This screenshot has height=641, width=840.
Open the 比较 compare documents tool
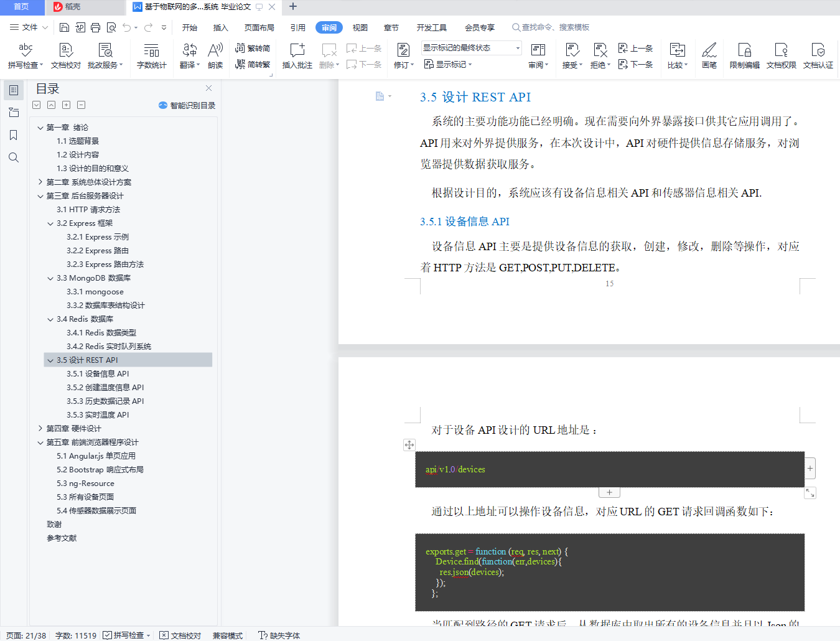[x=677, y=55]
